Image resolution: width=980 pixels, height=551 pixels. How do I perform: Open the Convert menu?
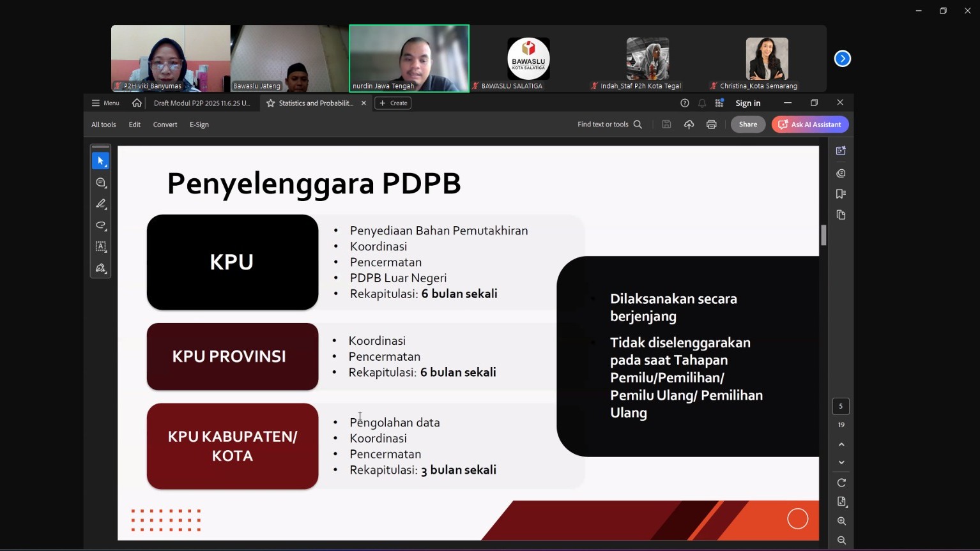point(165,125)
